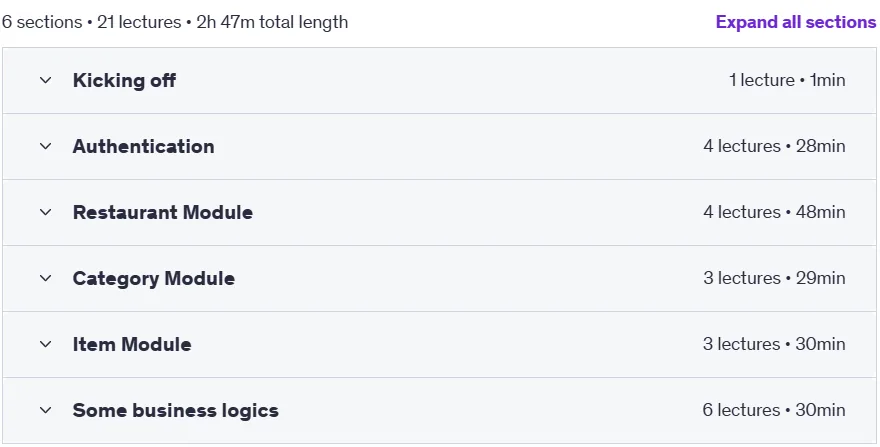Click the chevron arrow beside Category Module
The height and width of the screenshot is (447, 880).
pyautogui.click(x=45, y=279)
